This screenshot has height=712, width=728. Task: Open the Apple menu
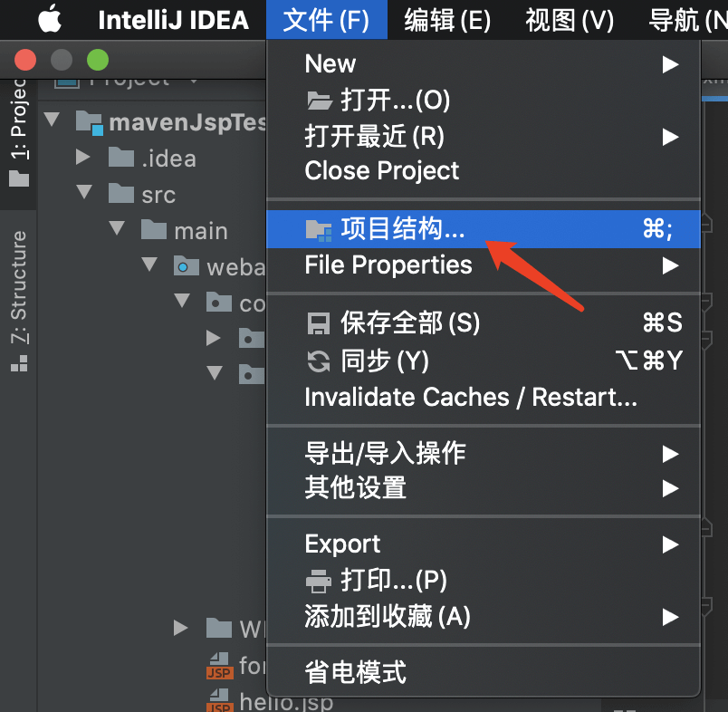click(x=50, y=19)
